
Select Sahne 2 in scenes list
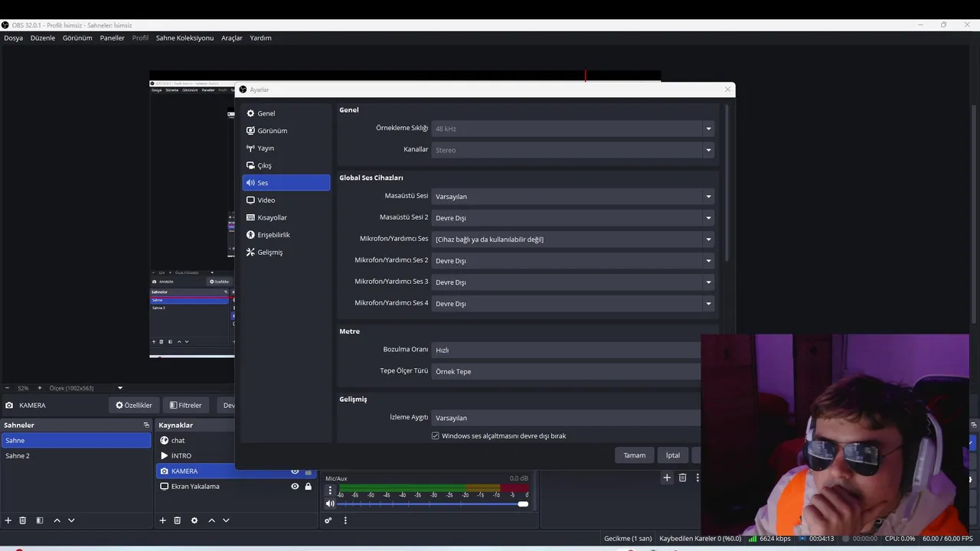click(77, 456)
